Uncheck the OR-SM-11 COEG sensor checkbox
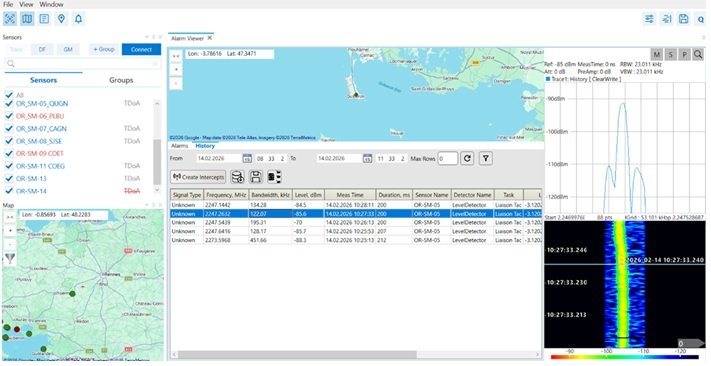Screen dimensions: 711x366 pyautogui.click(x=9, y=166)
